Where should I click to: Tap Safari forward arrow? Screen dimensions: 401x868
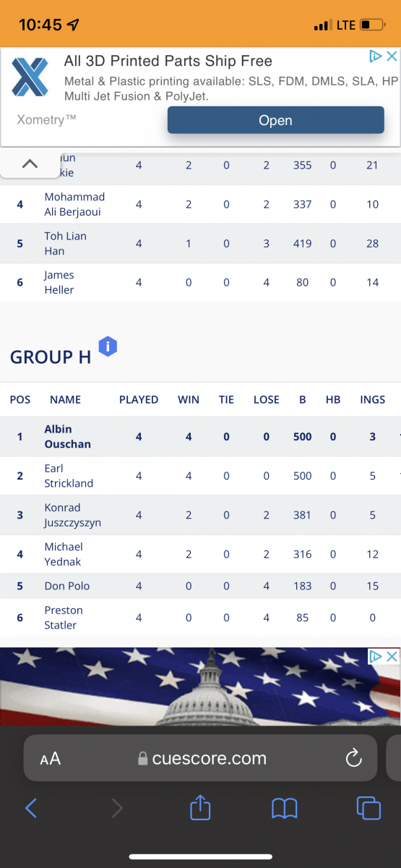pyautogui.click(x=117, y=808)
